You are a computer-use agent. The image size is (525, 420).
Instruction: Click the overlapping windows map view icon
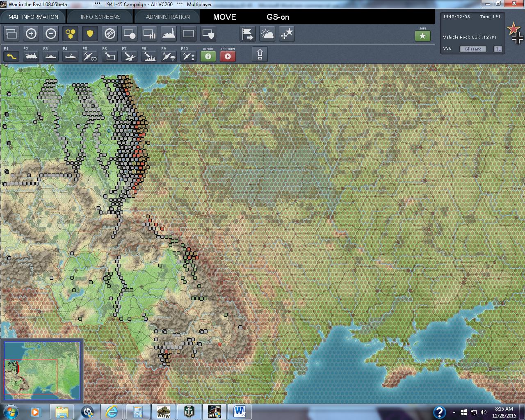tap(11, 34)
